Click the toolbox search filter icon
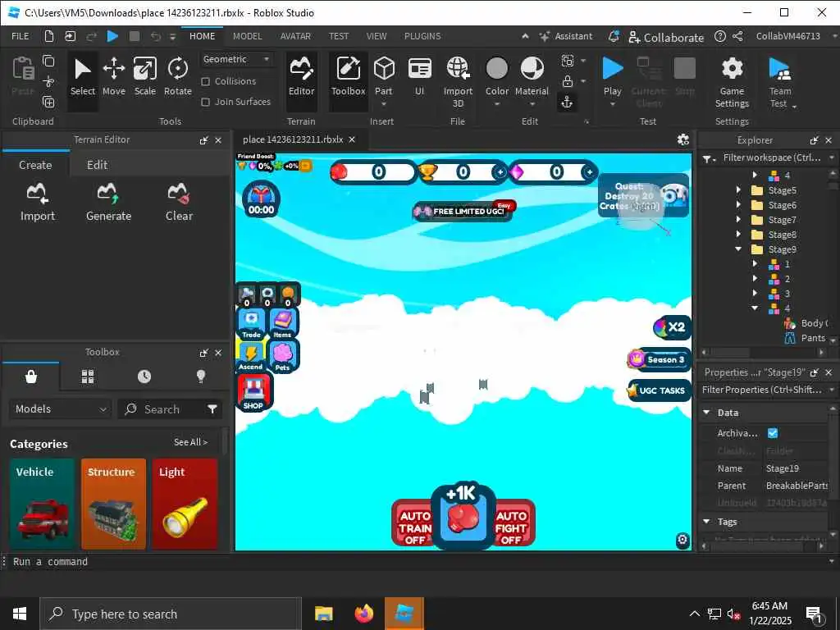Image resolution: width=840 pixels, height=630 pixels. click(212, 409)
